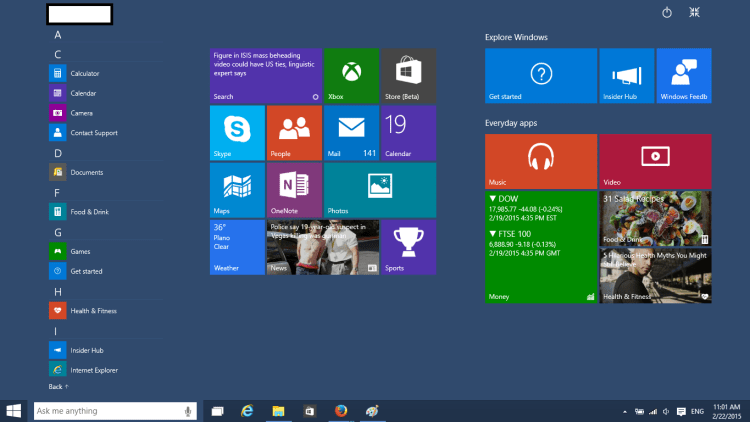Screen dimensions: 750x422
Task: Launch Camera from the app list
Action: click(105, 113)
